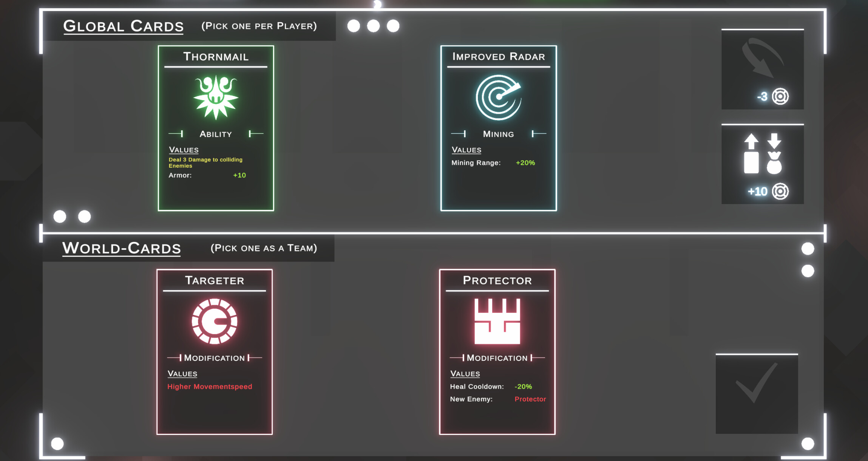Toggle the left readiness dot below the Thornmail card
The width and height of the screenshot is (868, 461).
pyautogui.click(x=59, y=216)
